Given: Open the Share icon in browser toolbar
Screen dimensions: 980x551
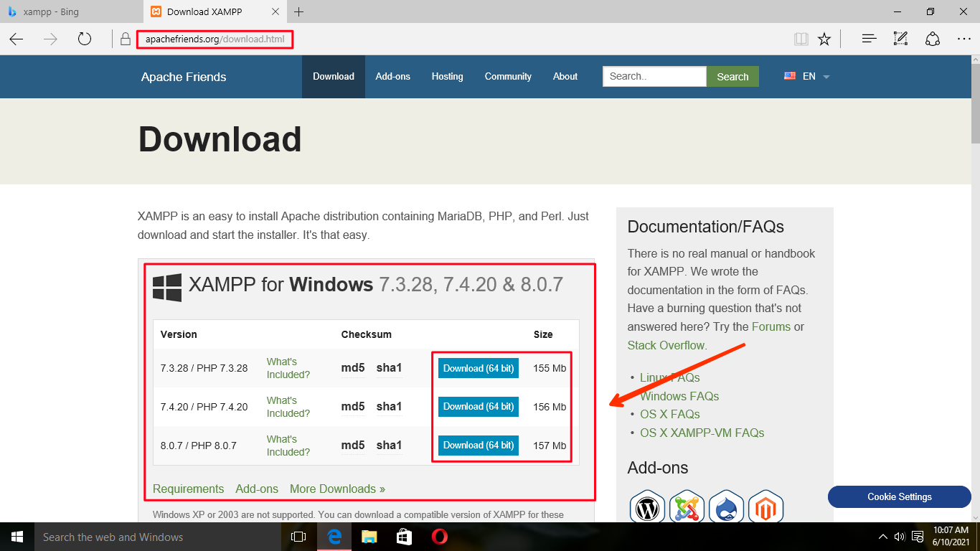Looking at the screenshot, I should (932, 39).
